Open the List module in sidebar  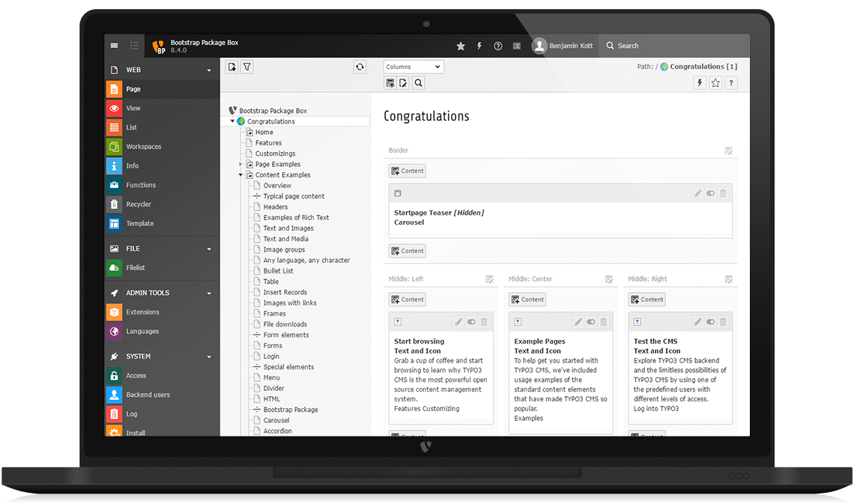132,127
